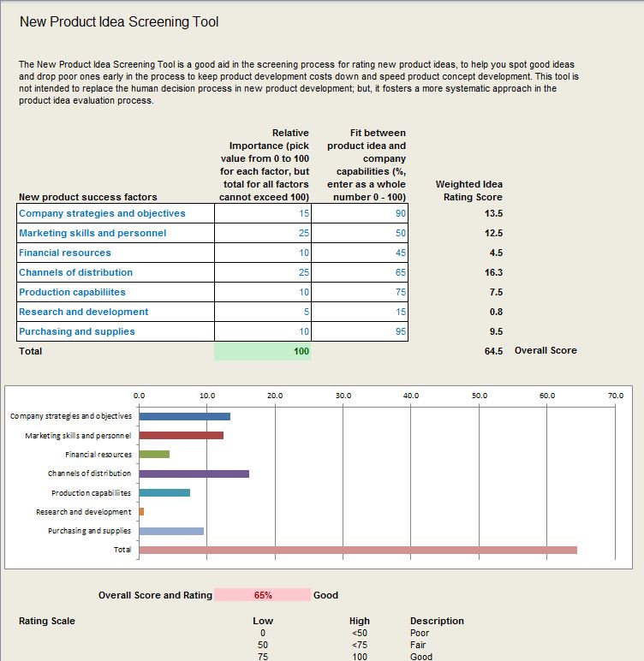644x661 pixels.
Task: Click the weighted score 12.5
Action: (493, 233)
